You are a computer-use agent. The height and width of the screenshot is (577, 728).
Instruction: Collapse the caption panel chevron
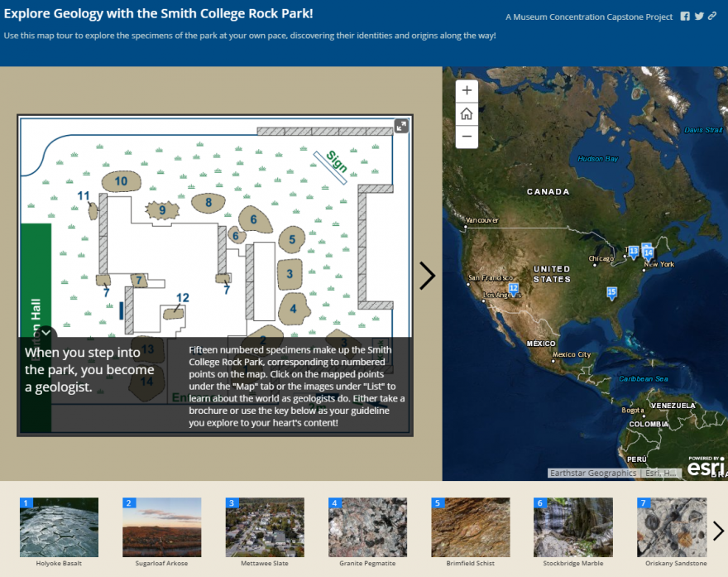pos(46,333)
